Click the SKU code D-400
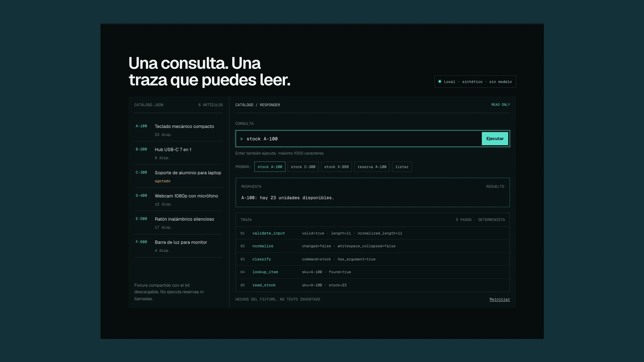644x362 pixels. [141, 195]
